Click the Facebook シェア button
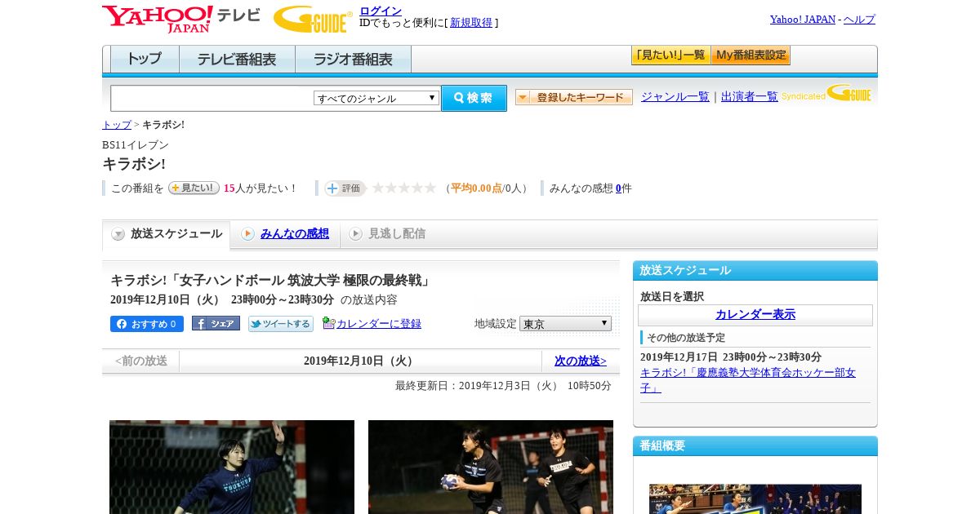Image resolution: width=980 pixels, height=514 pixels. coord(216,323)
